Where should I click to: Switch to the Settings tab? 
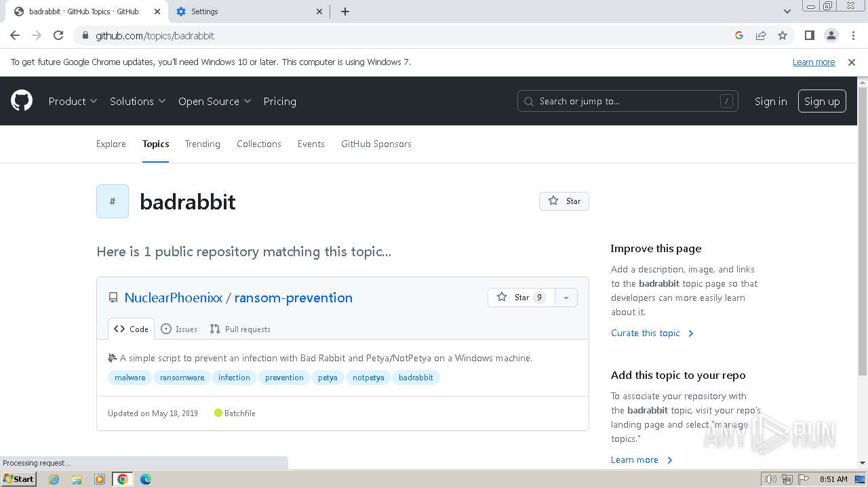249,12
